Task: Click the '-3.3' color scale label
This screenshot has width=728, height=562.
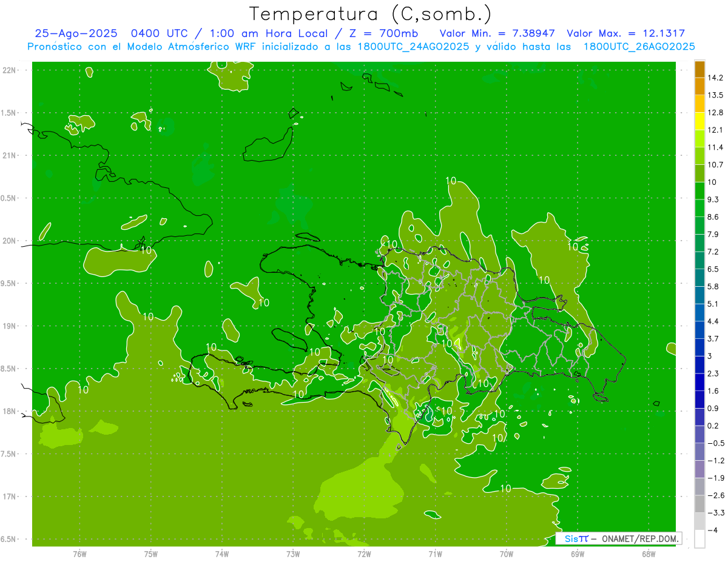Action: pyautogui.click(x=715, y=512)
